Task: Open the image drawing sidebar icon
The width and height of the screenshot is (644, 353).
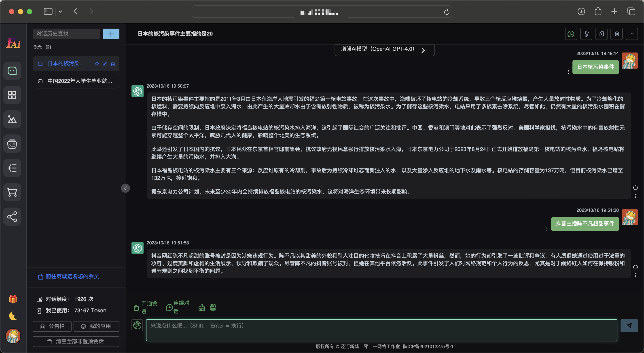Action: click(x=12, y=119)
